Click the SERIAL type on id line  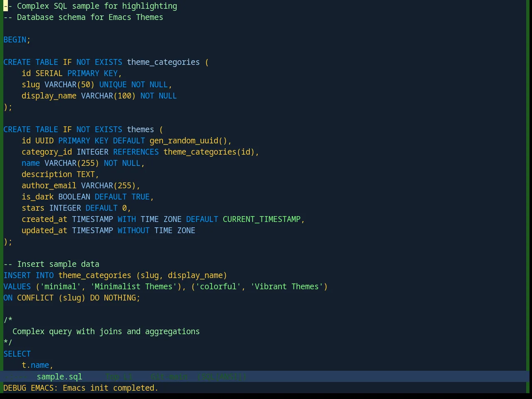tap(49, 74)
